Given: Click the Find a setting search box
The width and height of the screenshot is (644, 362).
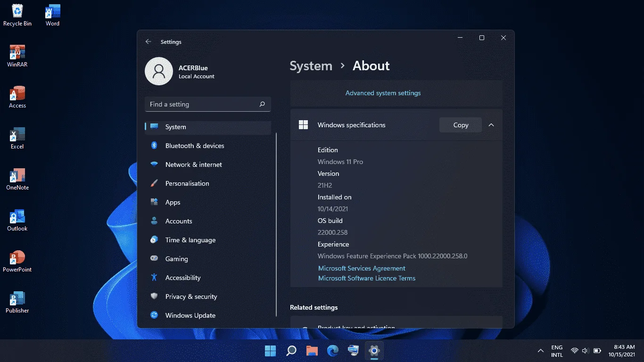Looking at the screenshot, I should [208, 104].
